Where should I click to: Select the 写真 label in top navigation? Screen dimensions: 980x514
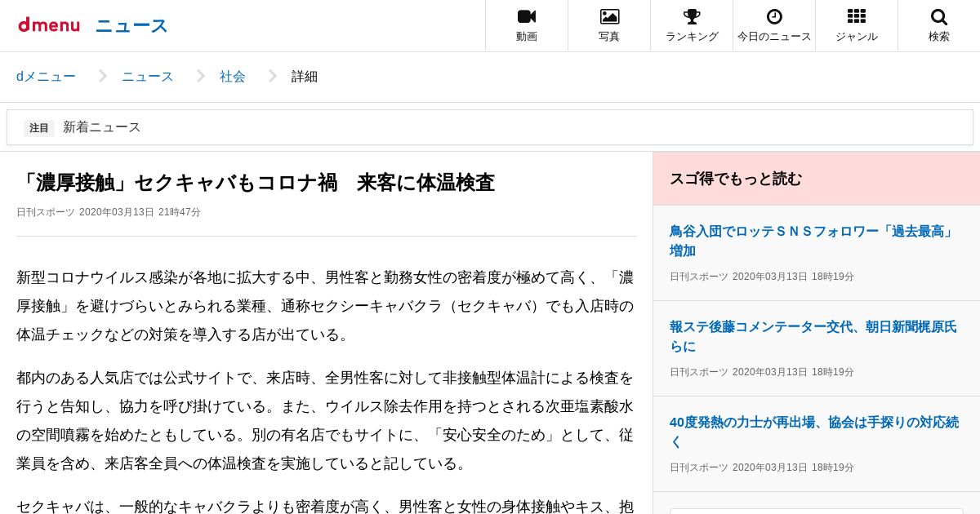(609, 37)
